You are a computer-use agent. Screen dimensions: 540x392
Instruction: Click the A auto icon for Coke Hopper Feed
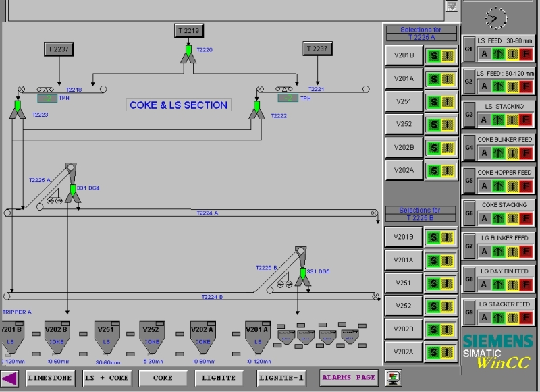pyautogui.click(x=484, y=186)
